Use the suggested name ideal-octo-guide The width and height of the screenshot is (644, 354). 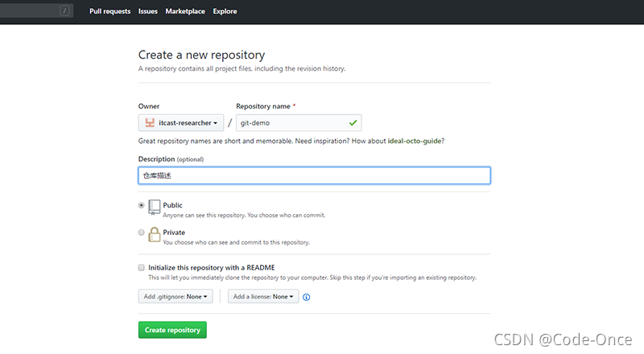pos(415,141)
